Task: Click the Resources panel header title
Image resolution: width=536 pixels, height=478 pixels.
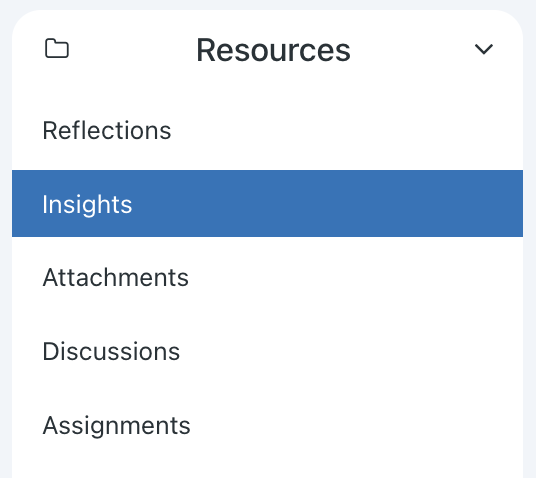Action: coord(273,50)
